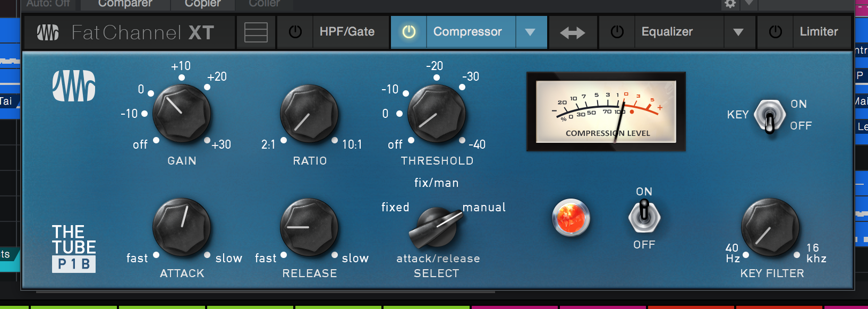Click the Comparer button
Viewport: 868px width, 309px height.
[x=125, y=4]
